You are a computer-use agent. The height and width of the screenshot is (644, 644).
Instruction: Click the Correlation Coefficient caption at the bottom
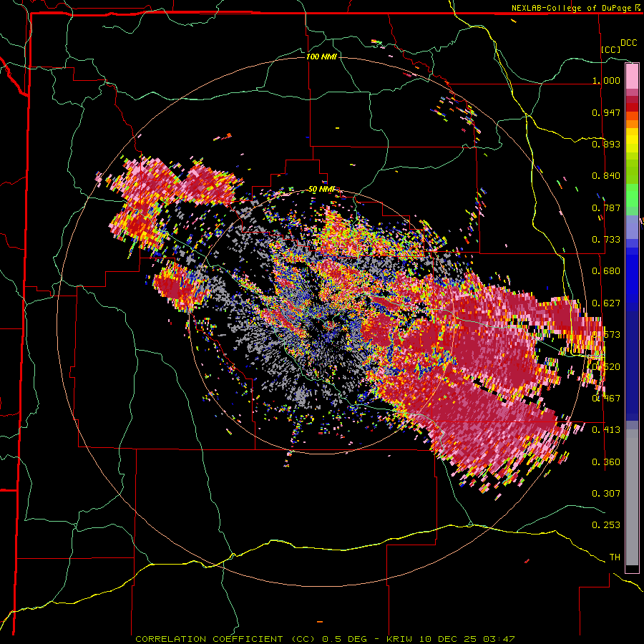325,639
